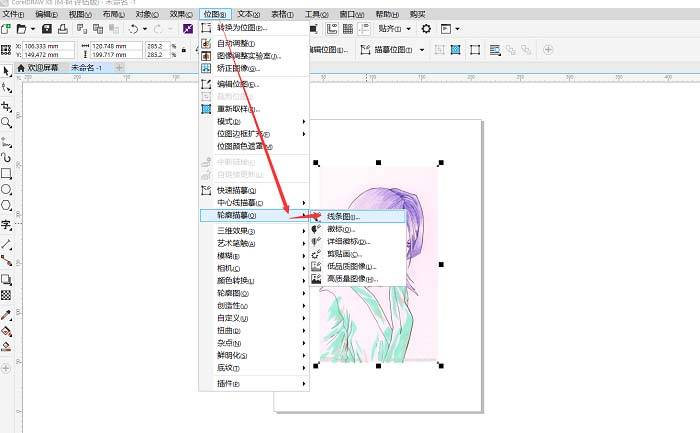Switch to the 欢迎屏幕 tab
The height and width of the screenshot is (433, 700).
coord(40,67)
